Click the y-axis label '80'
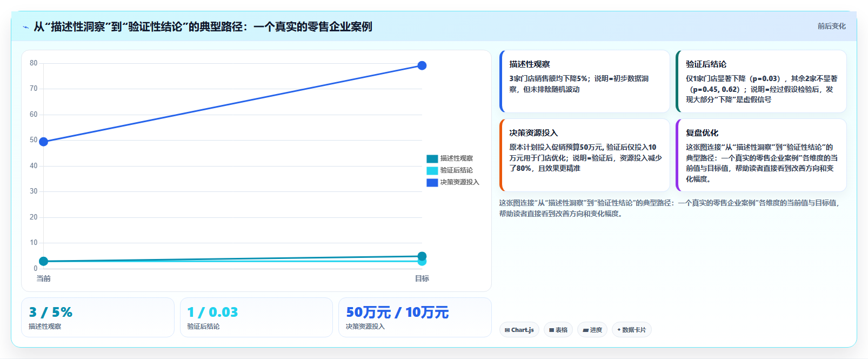 point(34,63)
